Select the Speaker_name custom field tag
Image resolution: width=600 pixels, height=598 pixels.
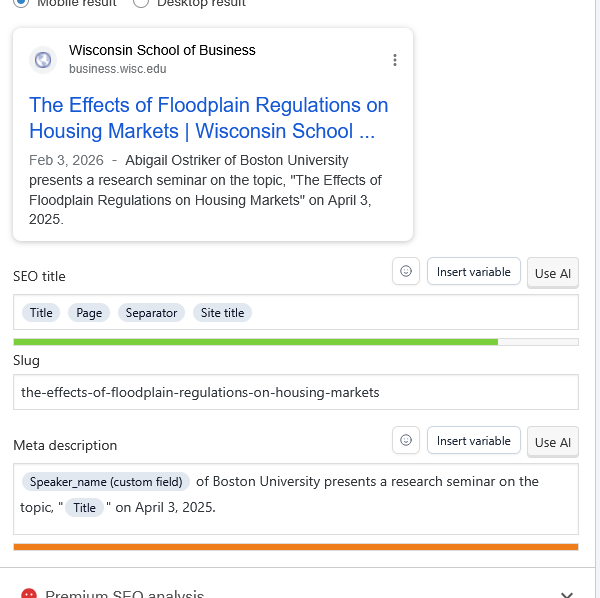click(106, 482)
